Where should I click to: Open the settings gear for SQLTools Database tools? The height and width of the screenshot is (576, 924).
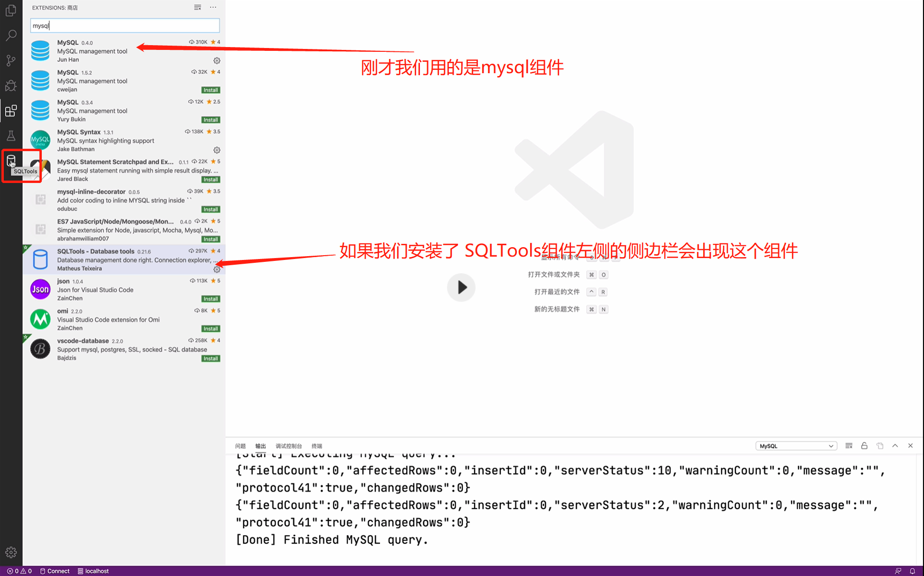point(217,269)
